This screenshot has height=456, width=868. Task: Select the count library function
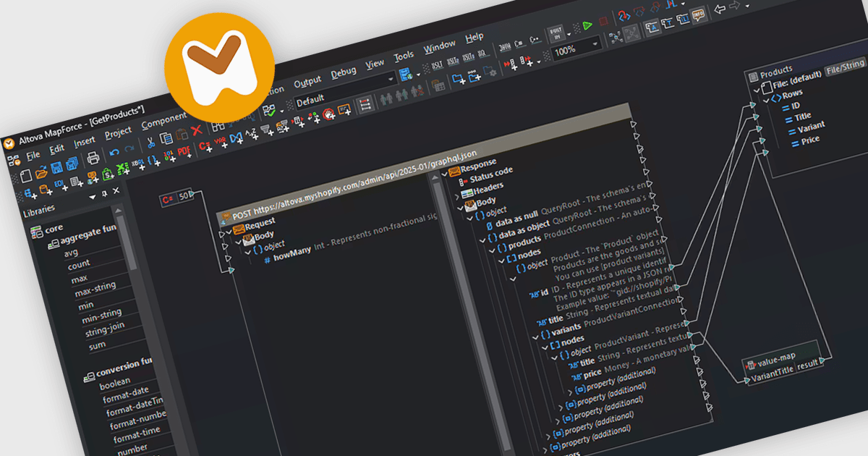click(x=79, y=265)
